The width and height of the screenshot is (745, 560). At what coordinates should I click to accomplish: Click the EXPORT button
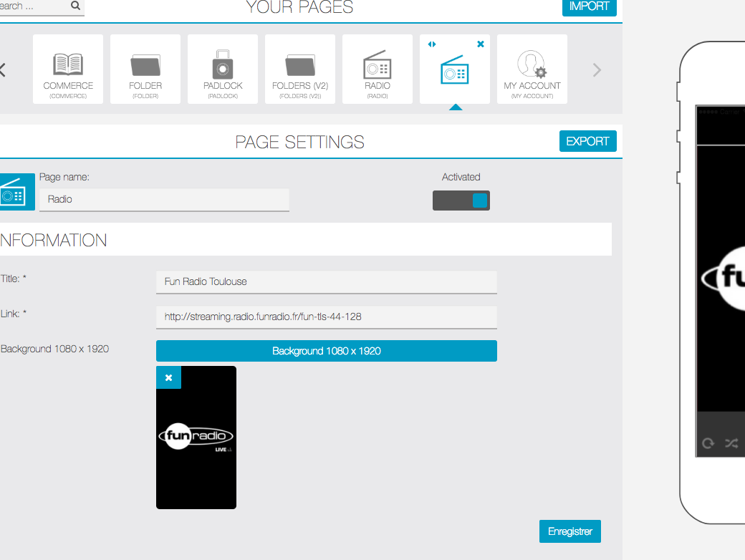587,141
